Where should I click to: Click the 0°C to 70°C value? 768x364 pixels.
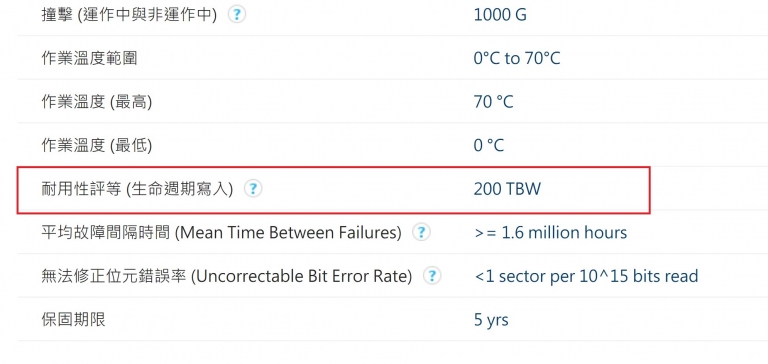pos(517,59)
